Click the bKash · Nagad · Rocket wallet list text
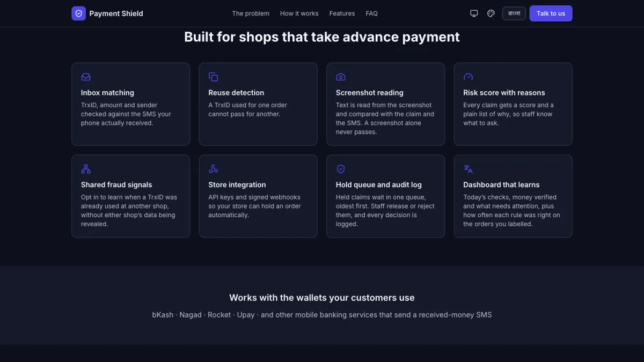The height and width of the screenshot is (362, 644). [x=322, y=315]
